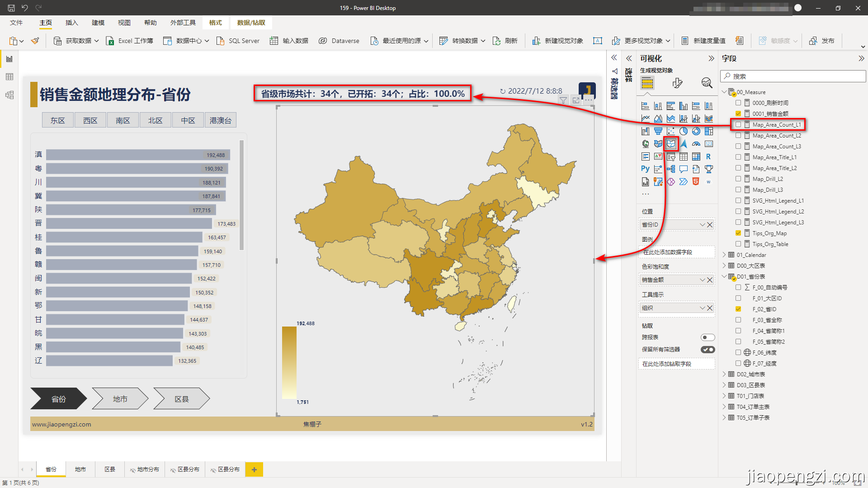This screenshot has height=488, width=868.
Task: Open the 地市分布 page tab
Action: (145, 469)
